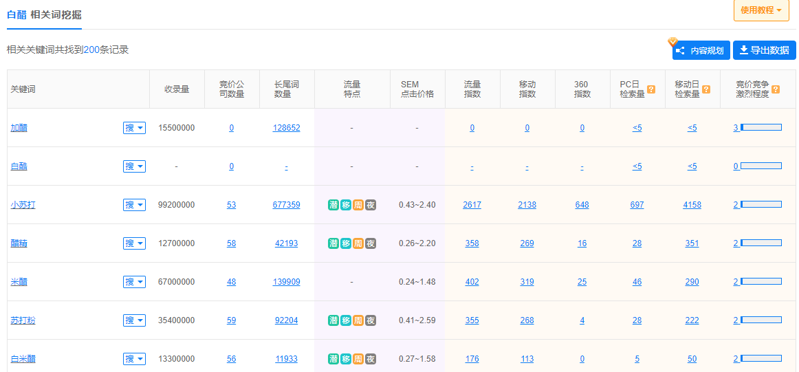Click long-tail count 128652 for 加醋
This screenshot has width=799, height=372.
[286, 128]
